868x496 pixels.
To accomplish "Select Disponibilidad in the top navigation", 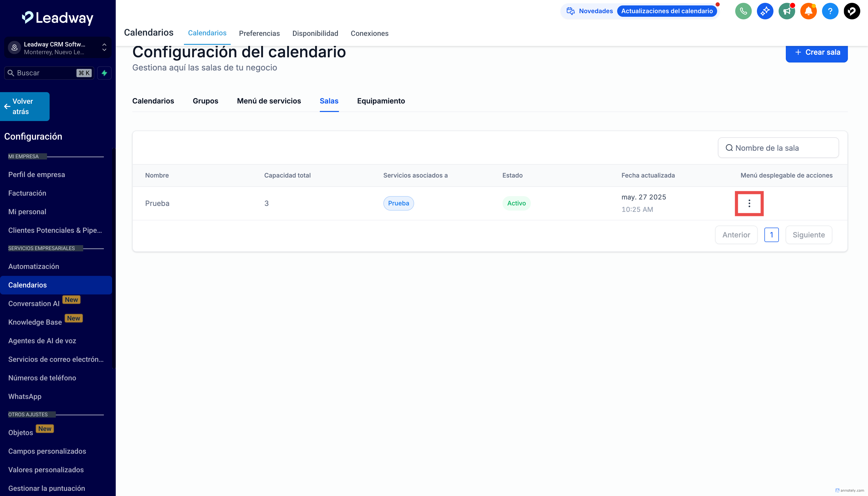I will tap(315, 33).
